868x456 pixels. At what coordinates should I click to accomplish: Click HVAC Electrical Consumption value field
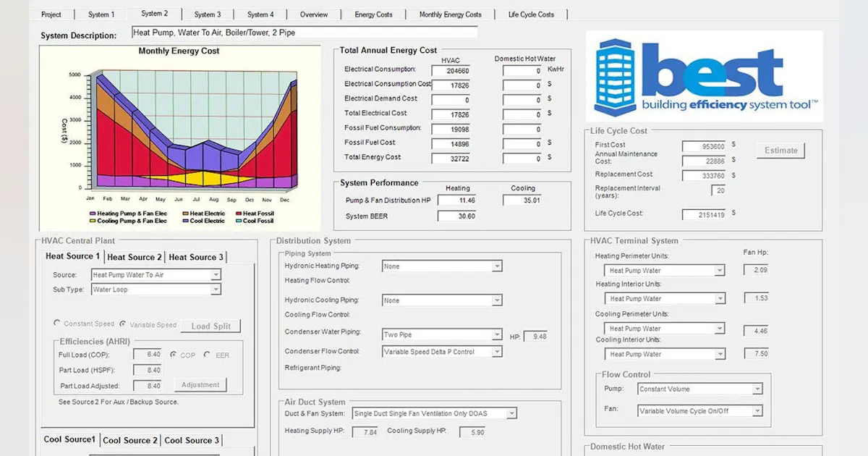tap(451, 71)
